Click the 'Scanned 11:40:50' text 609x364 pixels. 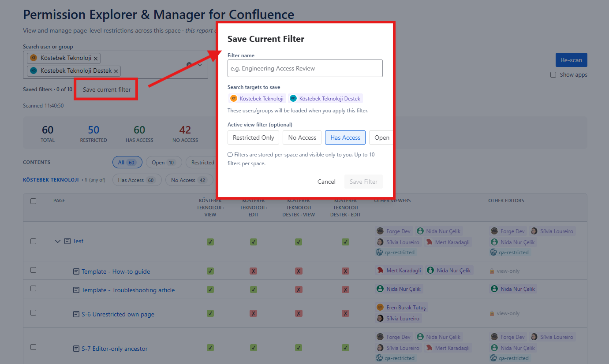pyautogui.click(x=43, y=106)
